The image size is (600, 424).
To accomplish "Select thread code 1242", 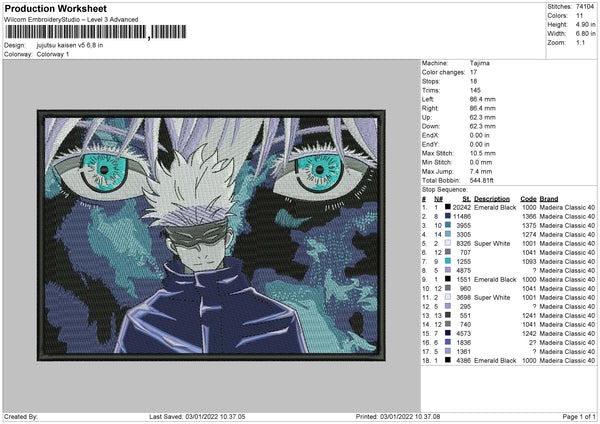I will 529,334.
